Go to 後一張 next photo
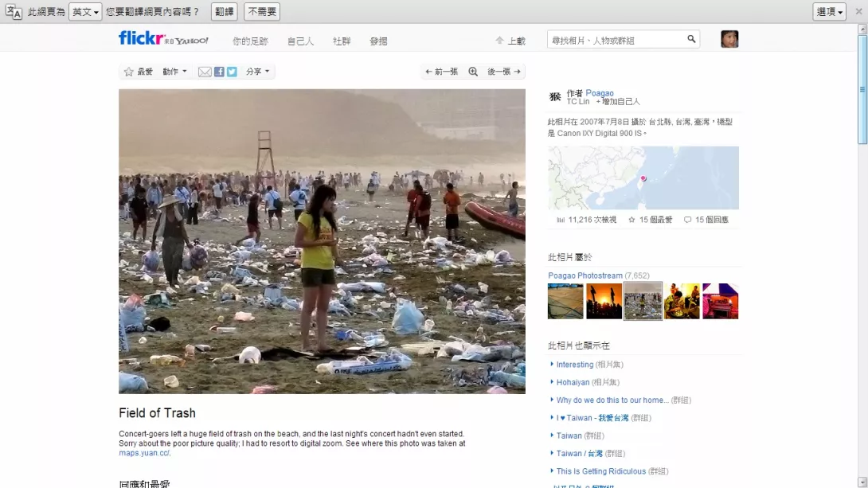 click(x=504, y=72)
